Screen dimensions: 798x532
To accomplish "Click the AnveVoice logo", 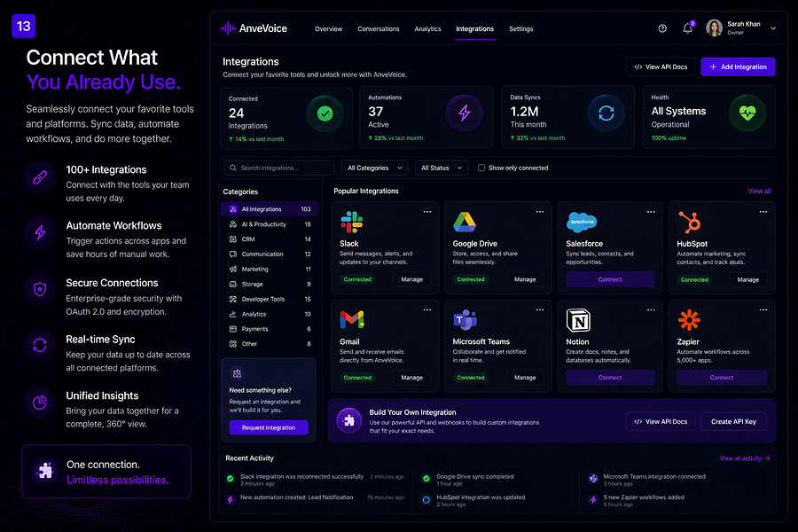I will coord(254,28).
